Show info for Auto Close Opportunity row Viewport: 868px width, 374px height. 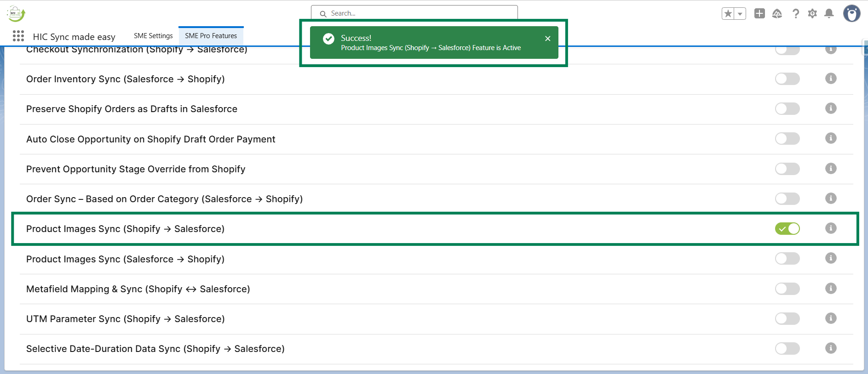coord(831,138)
